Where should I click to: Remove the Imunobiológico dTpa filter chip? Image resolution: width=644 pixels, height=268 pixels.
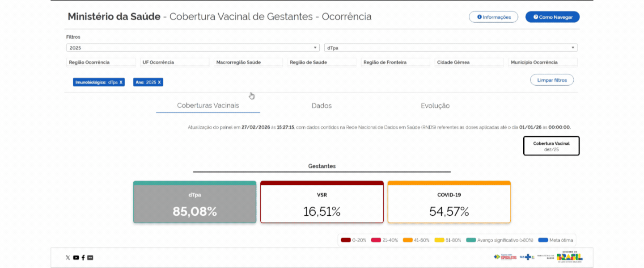[x=121, y=82]
